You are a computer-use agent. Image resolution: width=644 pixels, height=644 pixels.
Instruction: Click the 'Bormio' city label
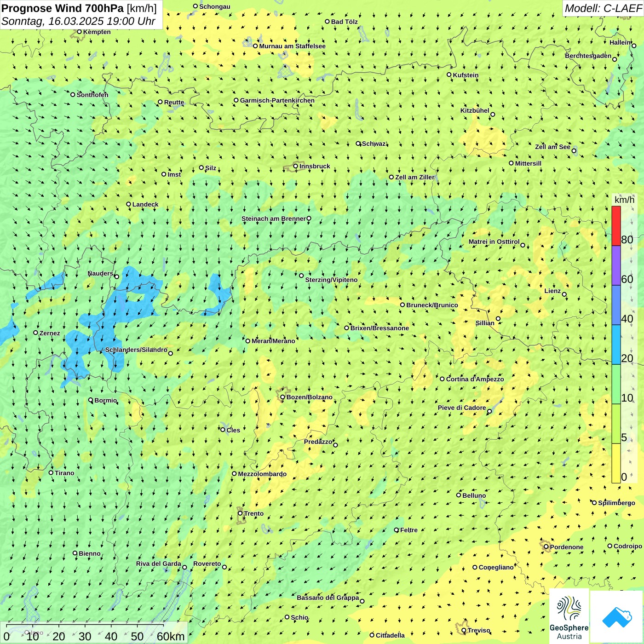click(x=105, y=401)
